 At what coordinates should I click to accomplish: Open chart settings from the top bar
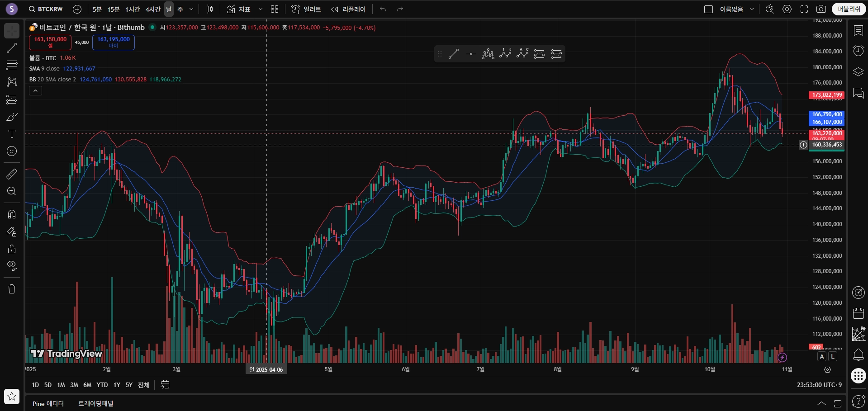pos(787,9)
